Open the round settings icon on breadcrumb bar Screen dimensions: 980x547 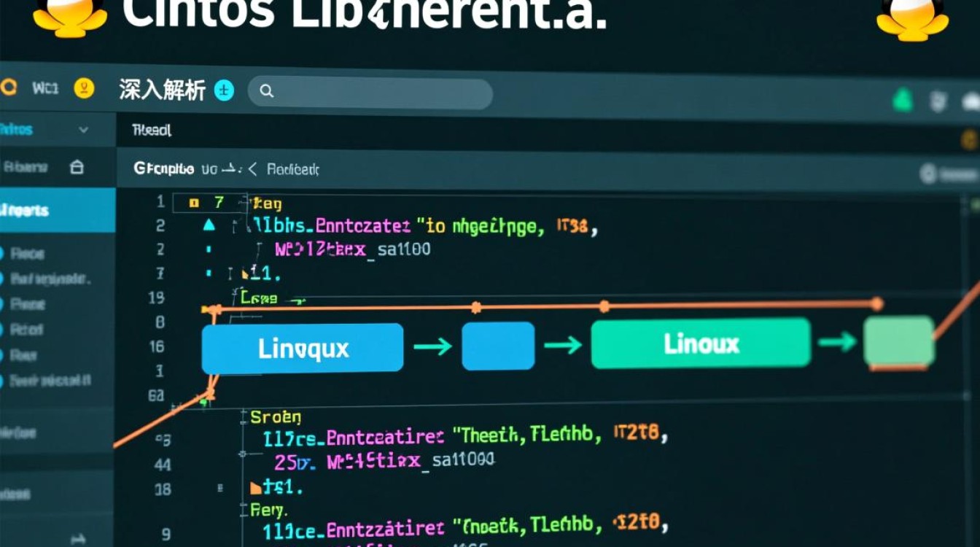click(x=928, y=174)
